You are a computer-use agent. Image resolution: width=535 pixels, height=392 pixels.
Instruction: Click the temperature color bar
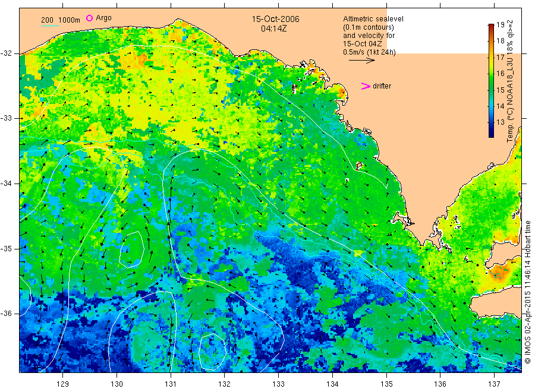tap(491, 81)
